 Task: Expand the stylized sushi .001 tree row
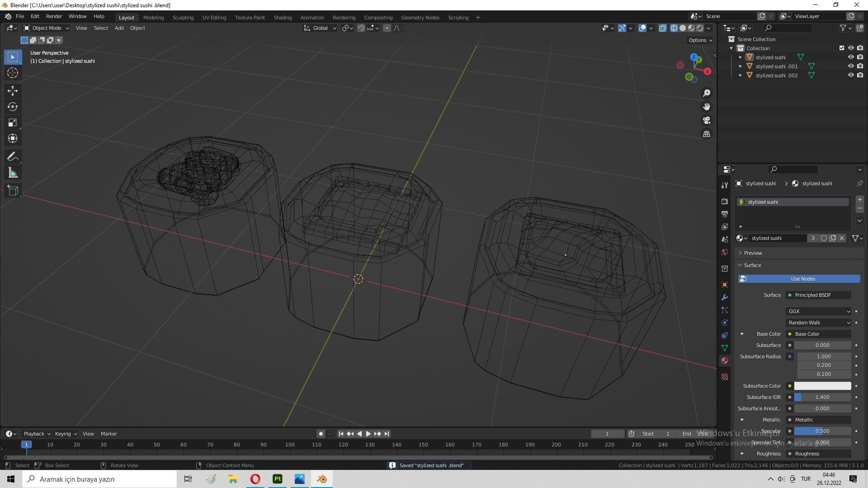pos(740,66)
